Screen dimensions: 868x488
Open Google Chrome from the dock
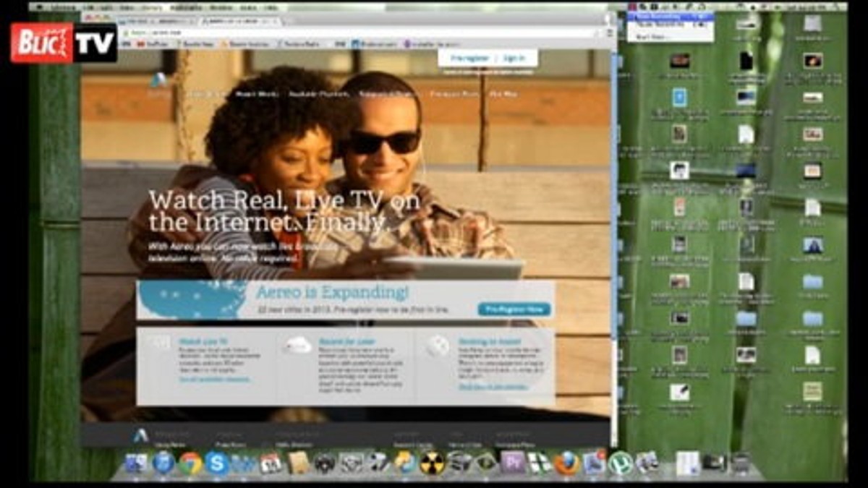coord(190,463)
